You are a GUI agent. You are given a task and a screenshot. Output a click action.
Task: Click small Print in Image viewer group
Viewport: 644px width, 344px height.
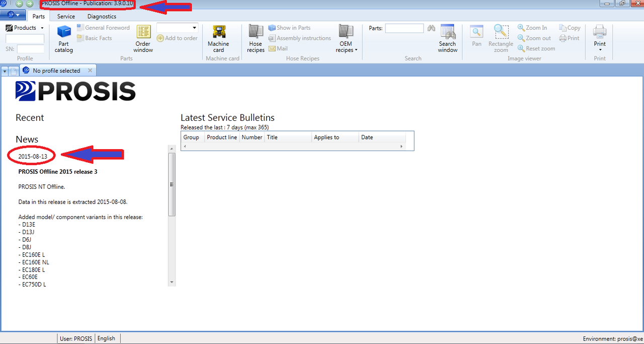pyautogui.click(x=570, y=38)
